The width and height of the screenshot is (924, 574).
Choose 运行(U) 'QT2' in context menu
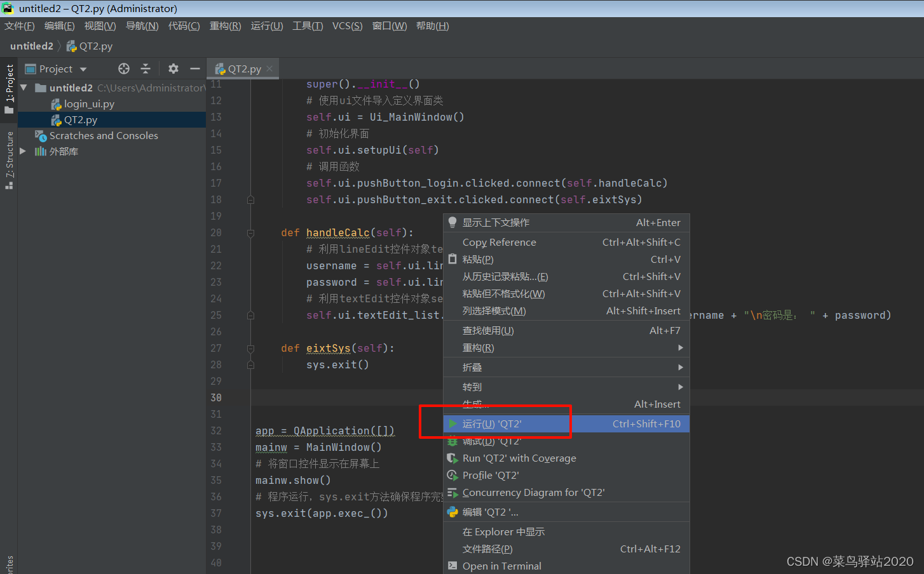click(566, 424)
